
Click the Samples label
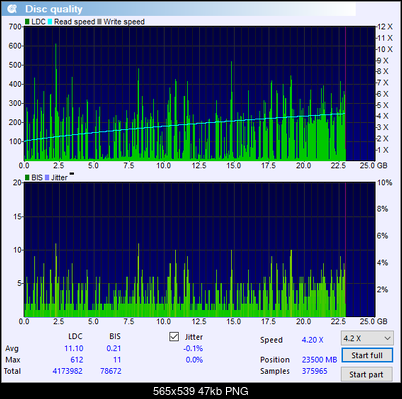click(x=275, y=371)
